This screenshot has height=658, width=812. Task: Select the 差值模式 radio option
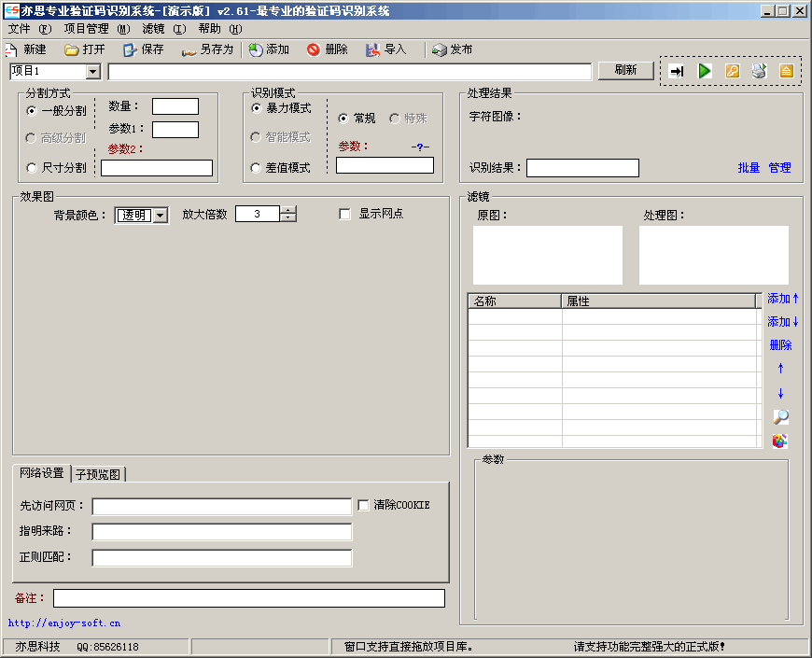click(x=257, y=168)
